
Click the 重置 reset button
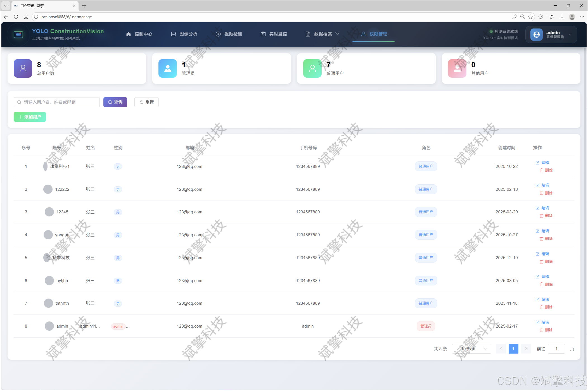[146, 102]
